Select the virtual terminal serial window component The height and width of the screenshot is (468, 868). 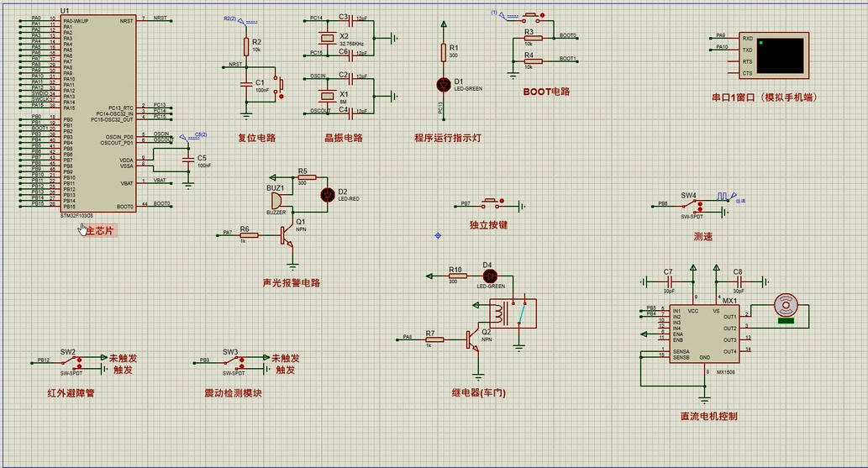coord(774,55)
